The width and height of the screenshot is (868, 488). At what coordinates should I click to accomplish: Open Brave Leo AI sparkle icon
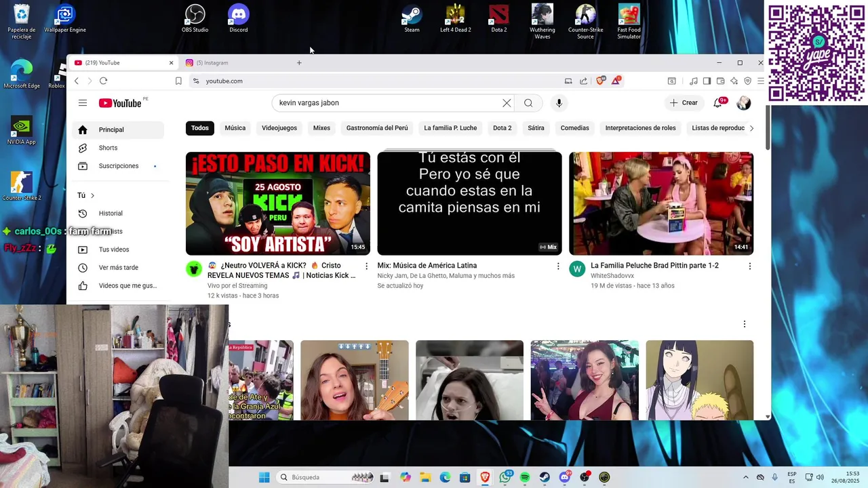point(734,81)
